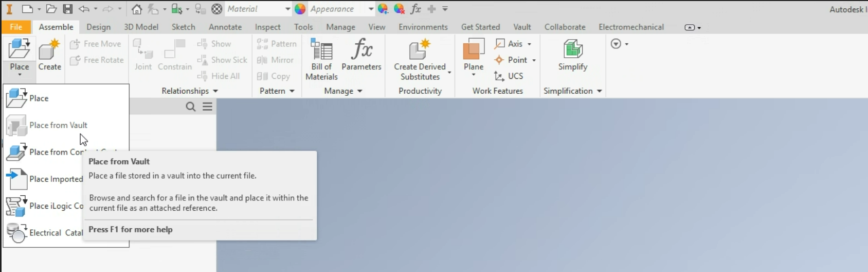Select Electrical Catalog Browser option
The width and height of the screenshot is (868, 272).
pyautogui.click(x=66, y=232)
